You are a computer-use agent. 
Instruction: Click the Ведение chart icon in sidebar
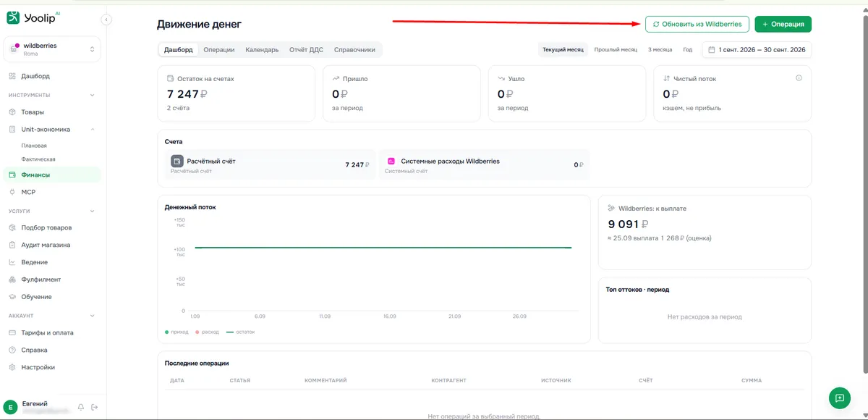coord(12,262)
